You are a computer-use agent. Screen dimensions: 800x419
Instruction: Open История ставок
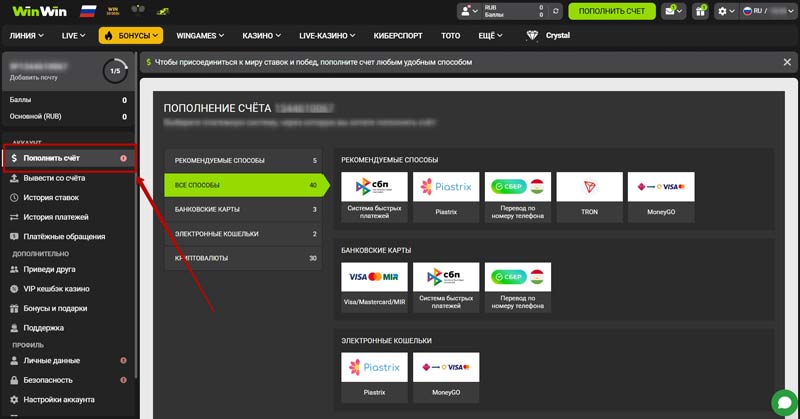coord(69,198)
